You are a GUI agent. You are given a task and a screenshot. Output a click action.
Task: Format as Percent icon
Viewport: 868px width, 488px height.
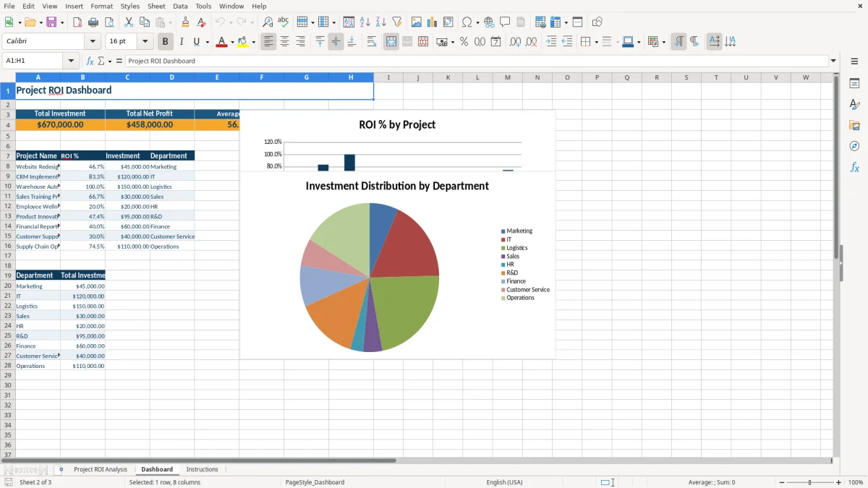coord(464,42)
